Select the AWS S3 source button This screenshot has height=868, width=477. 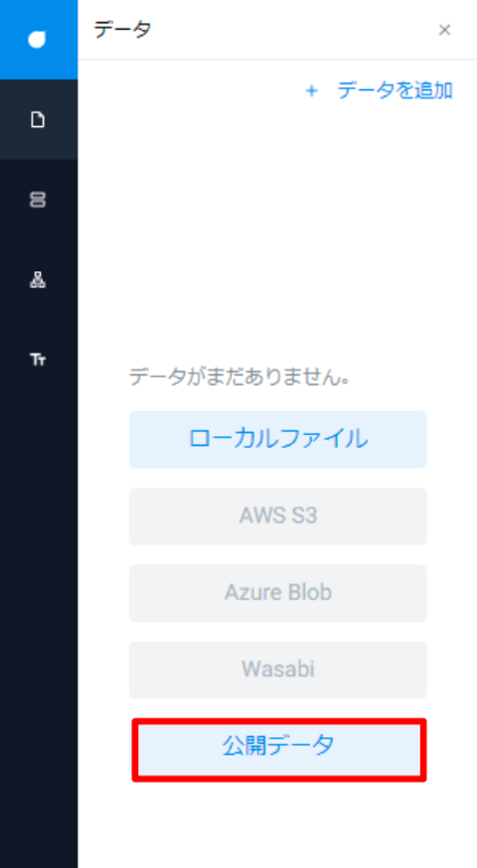[278, 516]
